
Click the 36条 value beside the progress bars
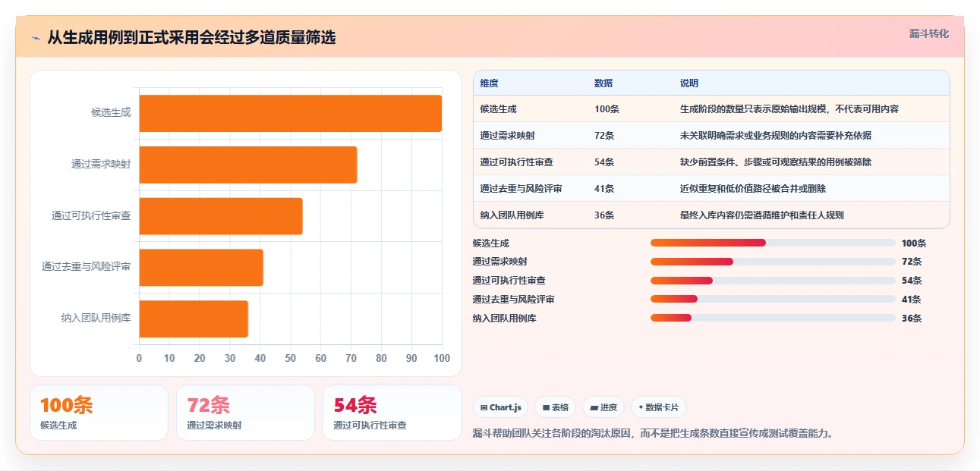[x=912, y=319]
